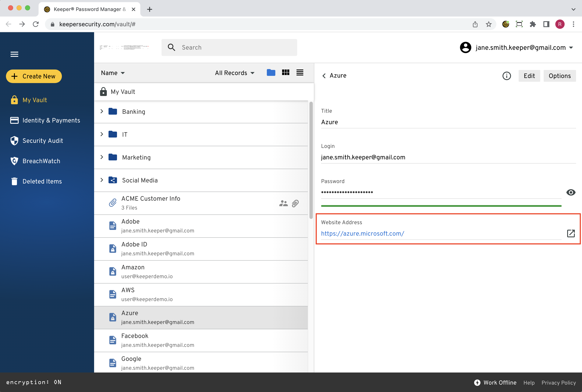Launch website with external link icon
Image resolution: width=582 pixels, height=392 pixels.
click(571, 234)
